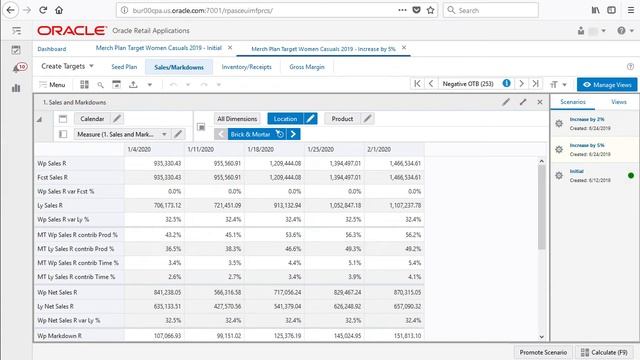Reload the browser page
Screen dimensions: 640x360
(43, 10)
